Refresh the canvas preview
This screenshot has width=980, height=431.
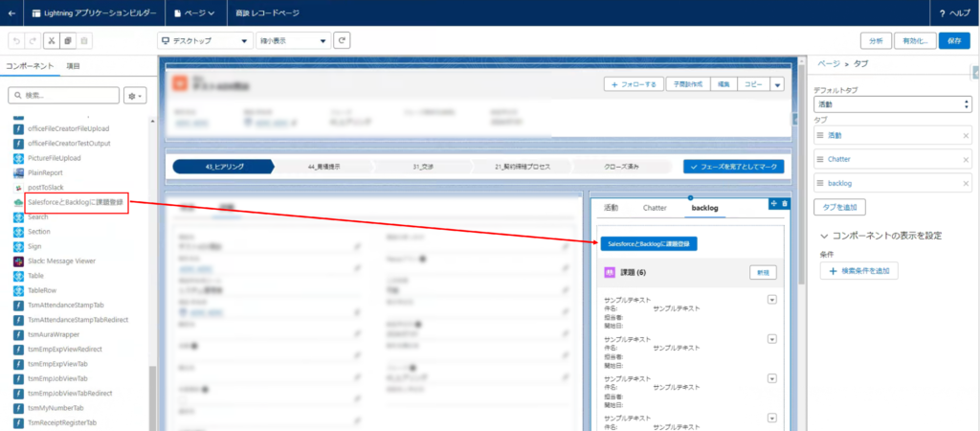(x=342, y=40)
